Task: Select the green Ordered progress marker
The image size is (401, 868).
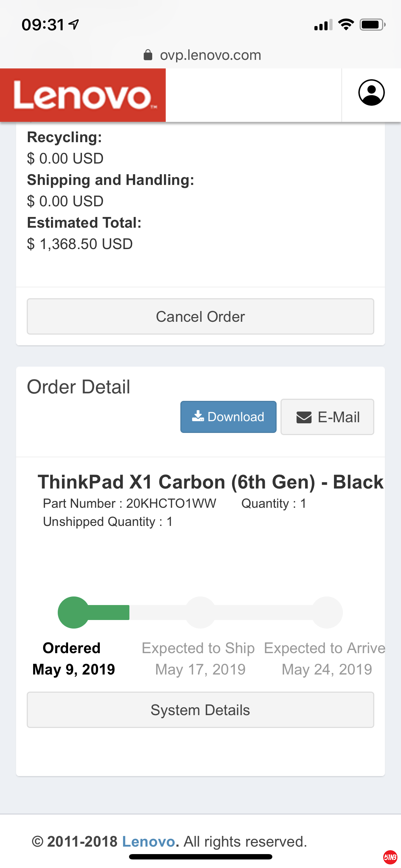Action: pyautogui.click(x=73, y=612)
